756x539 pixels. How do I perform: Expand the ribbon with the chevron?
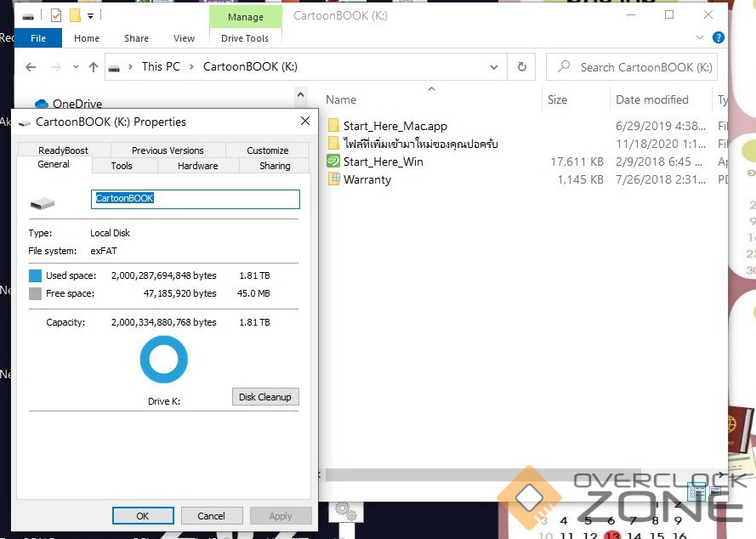tap(700, 38)
